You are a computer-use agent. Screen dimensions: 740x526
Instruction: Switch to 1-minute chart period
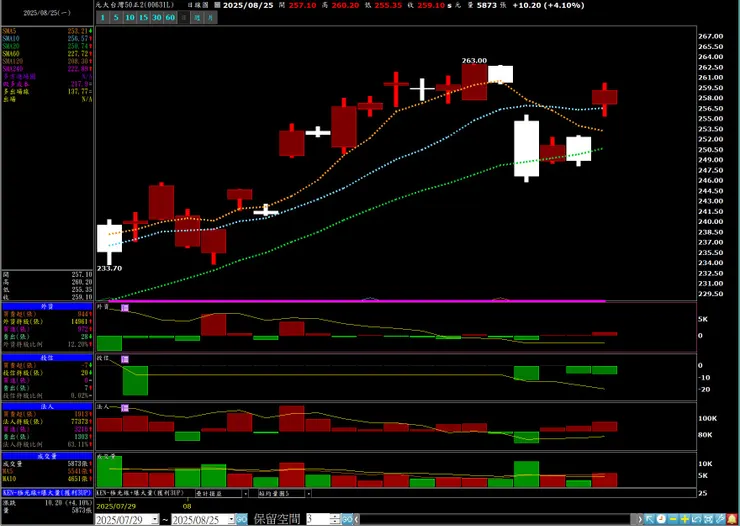coord(102,18)
